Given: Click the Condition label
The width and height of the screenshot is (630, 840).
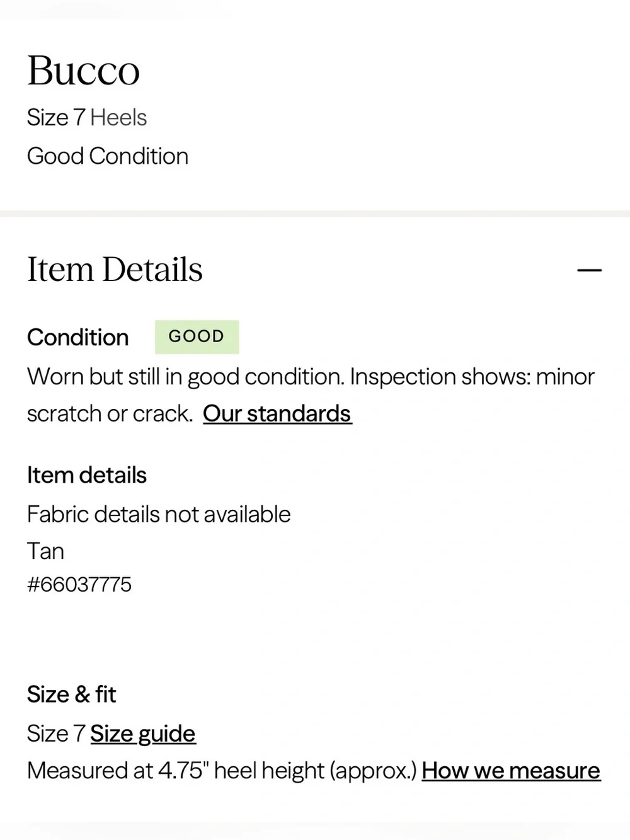Looking at the screenshot, I should pyautogui.click(x=78, y=337).
